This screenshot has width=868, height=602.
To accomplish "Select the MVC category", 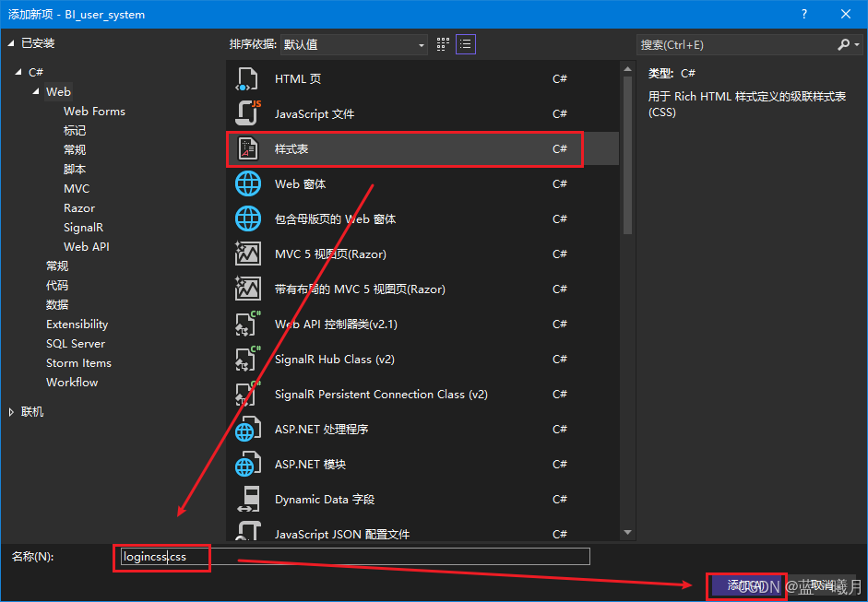I will [77, 189].
